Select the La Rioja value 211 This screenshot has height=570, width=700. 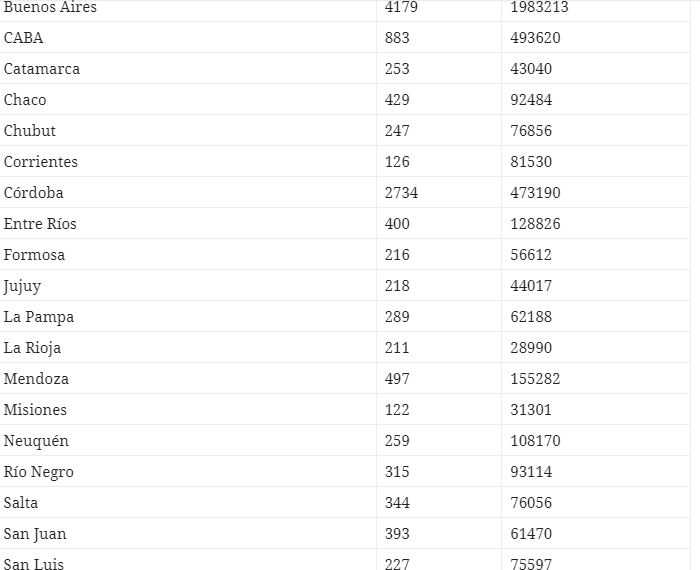[397, 348]
